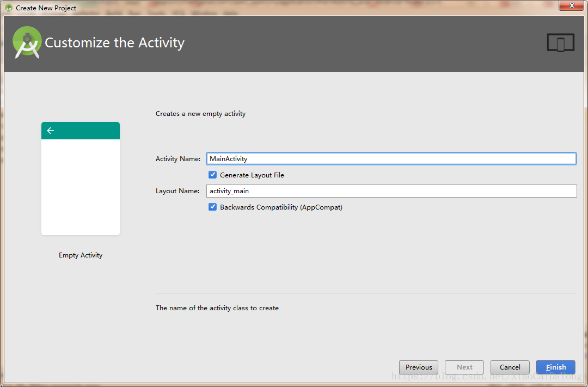Screen dimensions: 588x387
Task: Click the Android Studio logo in header
Action: pos(27,42)
